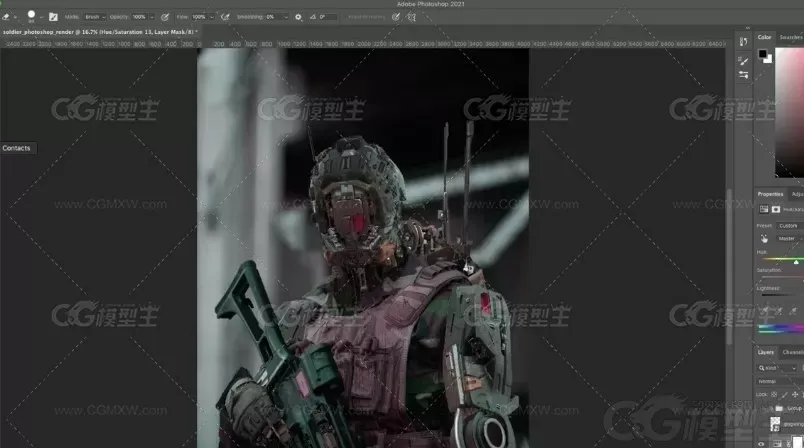Select the add-to-sample eyedropper
Screen dimensions: 804x448
click(x=779, y=311)
